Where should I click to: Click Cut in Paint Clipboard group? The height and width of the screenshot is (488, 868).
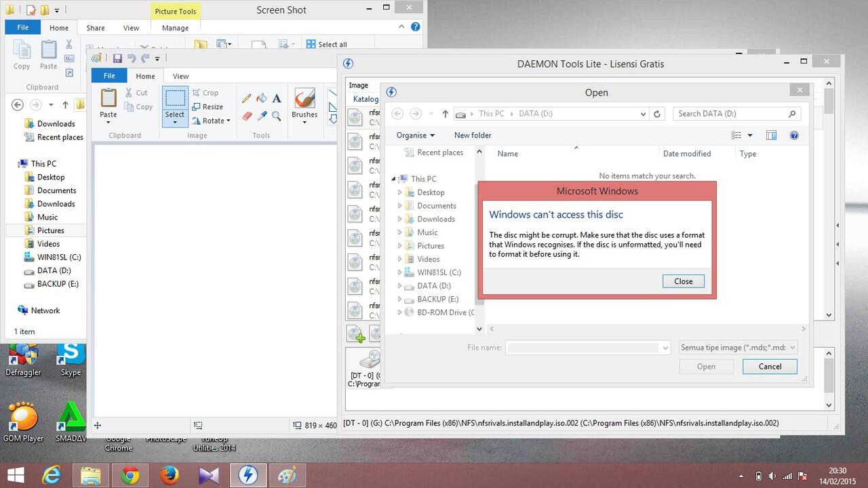click(136, 93)
